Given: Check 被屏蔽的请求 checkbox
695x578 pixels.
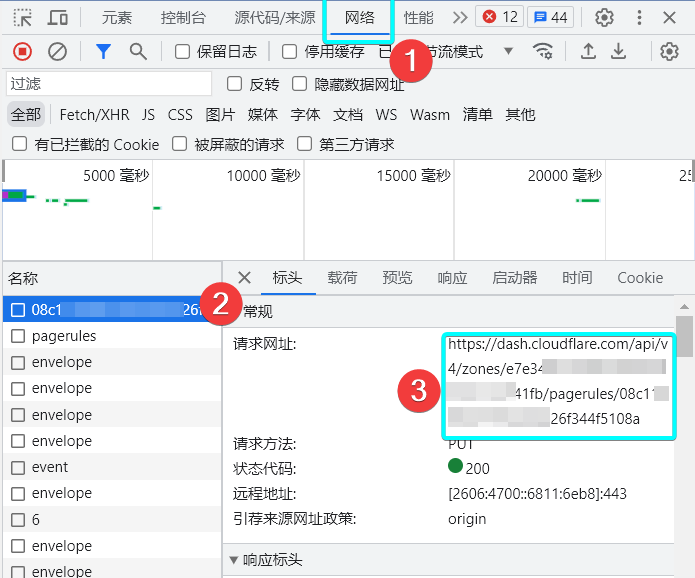Looking at the screenshot, I should 179,144.
